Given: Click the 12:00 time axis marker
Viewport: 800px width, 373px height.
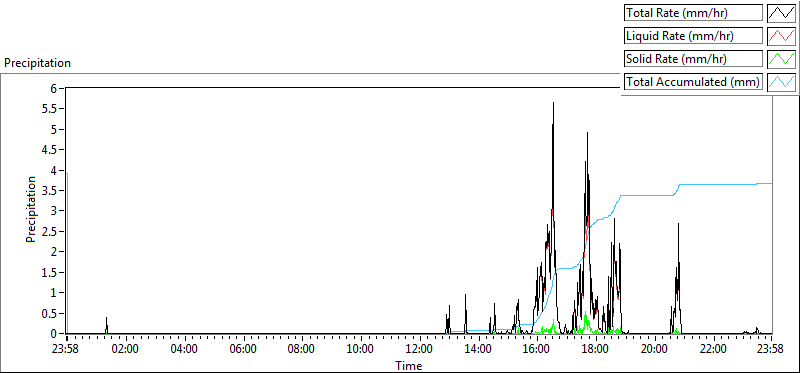Looking at the screenshot, I should coord(419,349).
